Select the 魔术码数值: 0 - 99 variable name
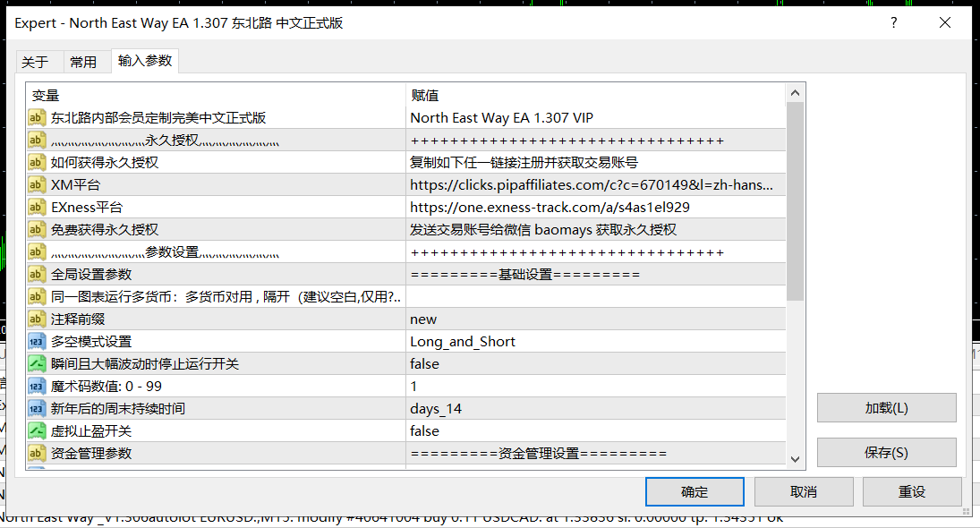980x528 pixels. click(107, 387)
